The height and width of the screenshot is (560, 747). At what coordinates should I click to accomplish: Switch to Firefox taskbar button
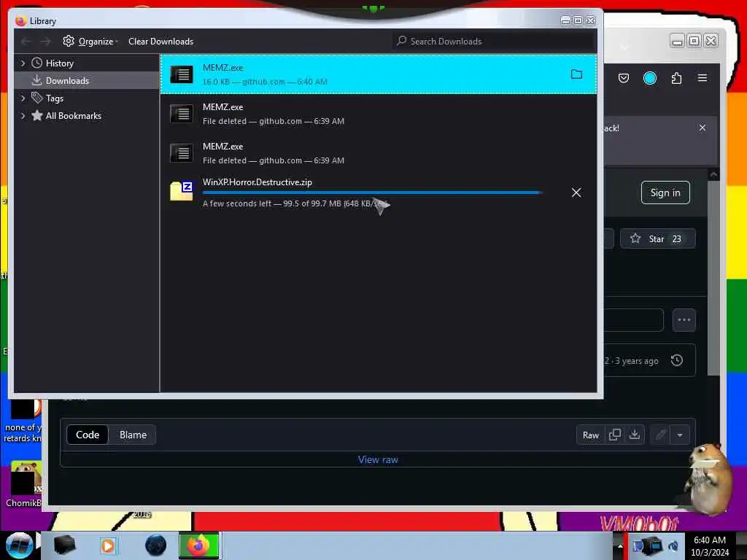(x=198, y=545)
